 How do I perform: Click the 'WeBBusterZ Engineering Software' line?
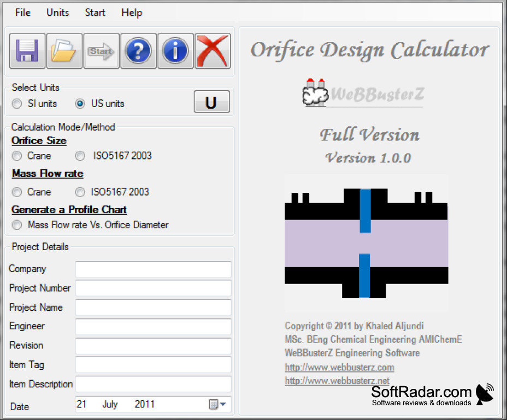[352, 353]
